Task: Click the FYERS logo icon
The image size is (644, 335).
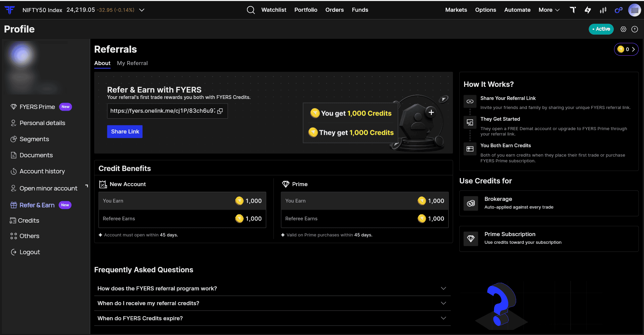Action: pyautogui.click(x=10, y=10)
